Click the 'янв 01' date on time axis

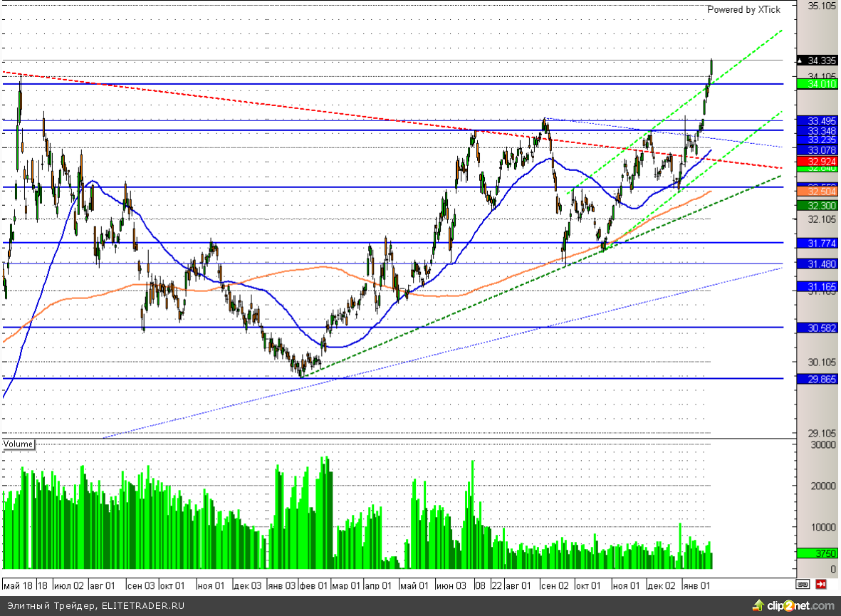tap(696, 585)
